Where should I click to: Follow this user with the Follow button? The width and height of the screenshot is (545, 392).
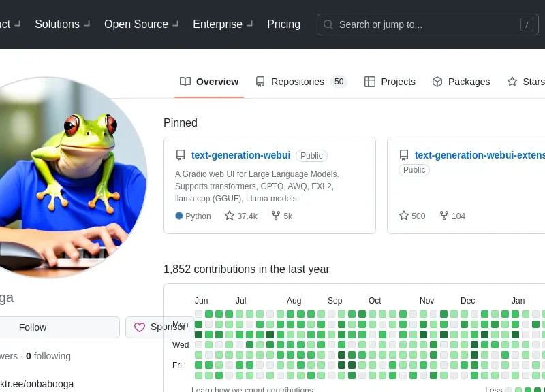click(x=59, y=327)
